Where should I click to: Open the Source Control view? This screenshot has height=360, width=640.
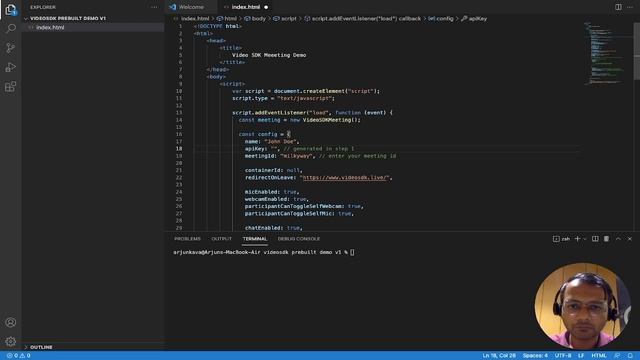[11, 48]
